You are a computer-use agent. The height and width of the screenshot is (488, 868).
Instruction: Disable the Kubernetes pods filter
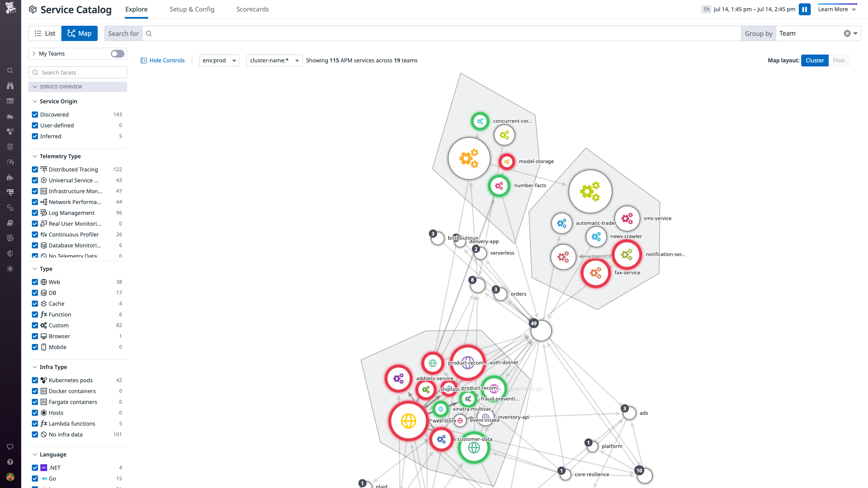(35, 380)
